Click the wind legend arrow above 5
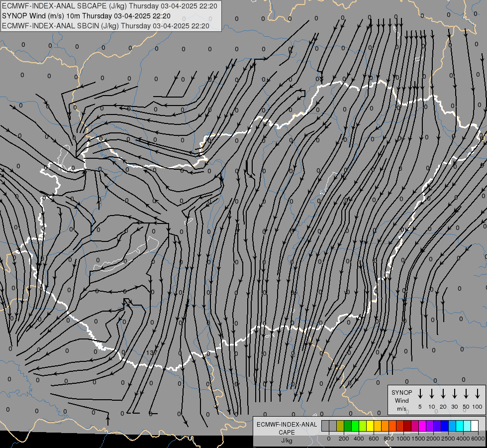Image resolution: width=487 pixels, height=448 pixels. tap(420, 394)
